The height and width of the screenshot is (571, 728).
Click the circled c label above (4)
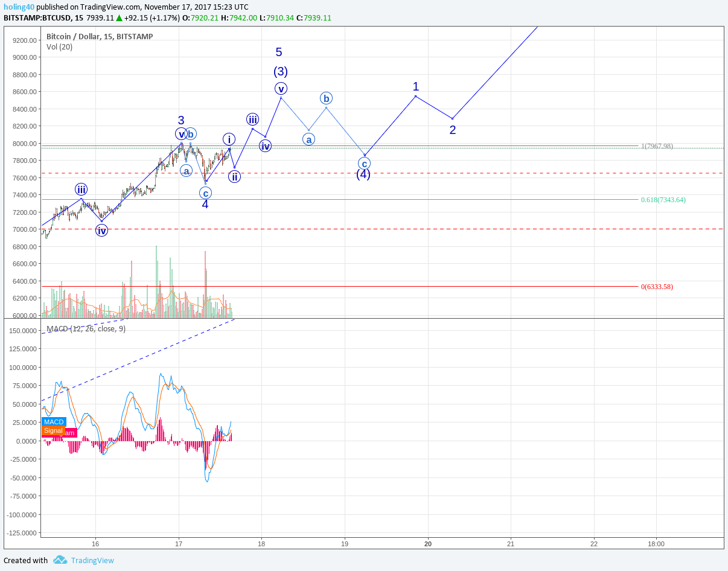click(x=364, y=163)
